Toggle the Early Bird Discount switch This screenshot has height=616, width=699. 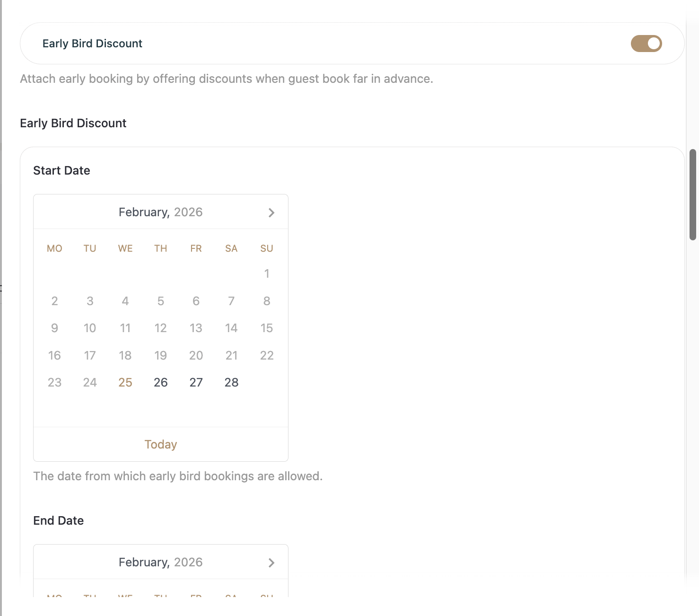pyautogui.click(x=646, y=44)
